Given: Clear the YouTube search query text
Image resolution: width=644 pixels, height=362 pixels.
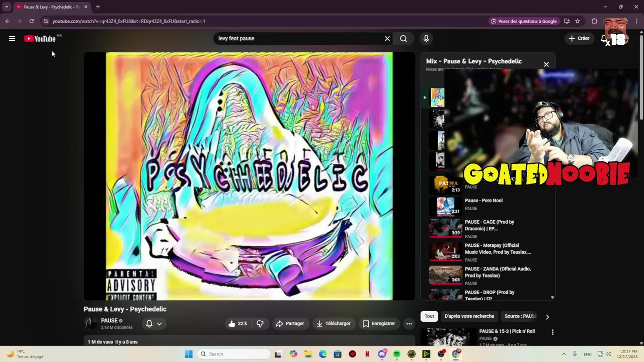Looking at the screenshot, I should click(x=387, y=38).
